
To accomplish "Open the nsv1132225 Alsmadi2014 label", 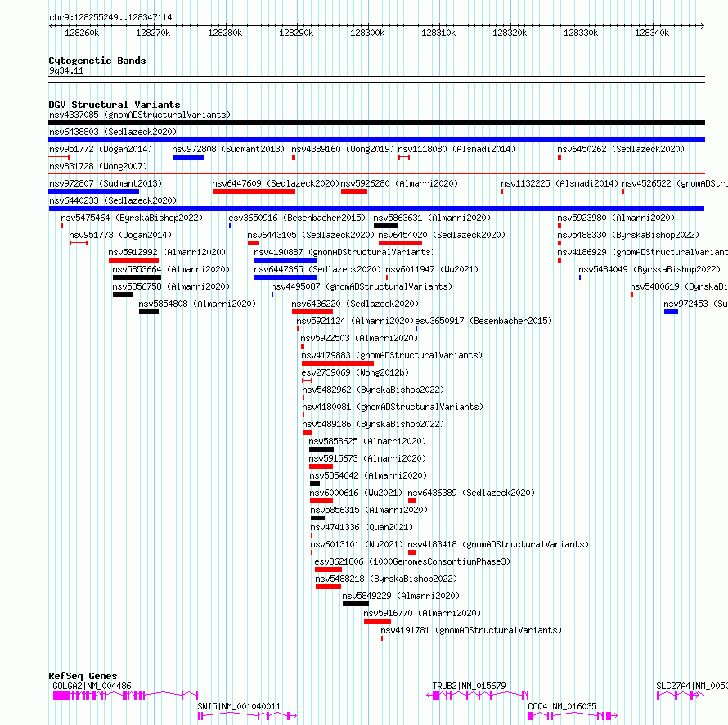I will click(559, 183).
